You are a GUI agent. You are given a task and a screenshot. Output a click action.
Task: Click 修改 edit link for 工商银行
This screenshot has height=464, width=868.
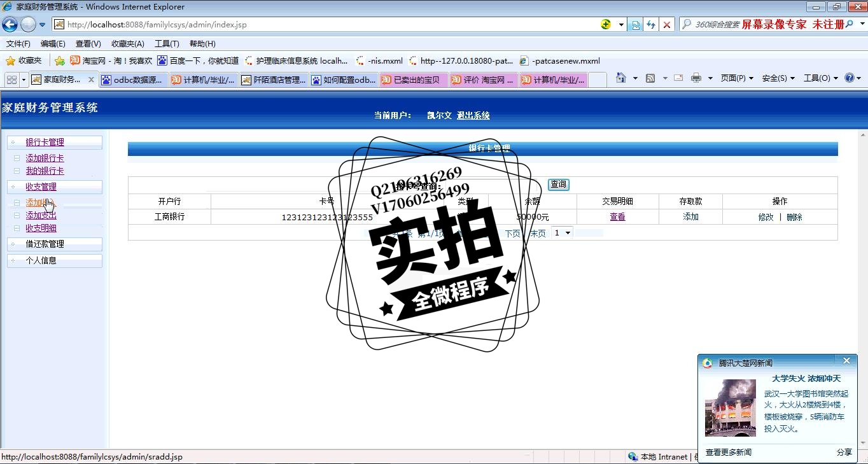[766, 217]
